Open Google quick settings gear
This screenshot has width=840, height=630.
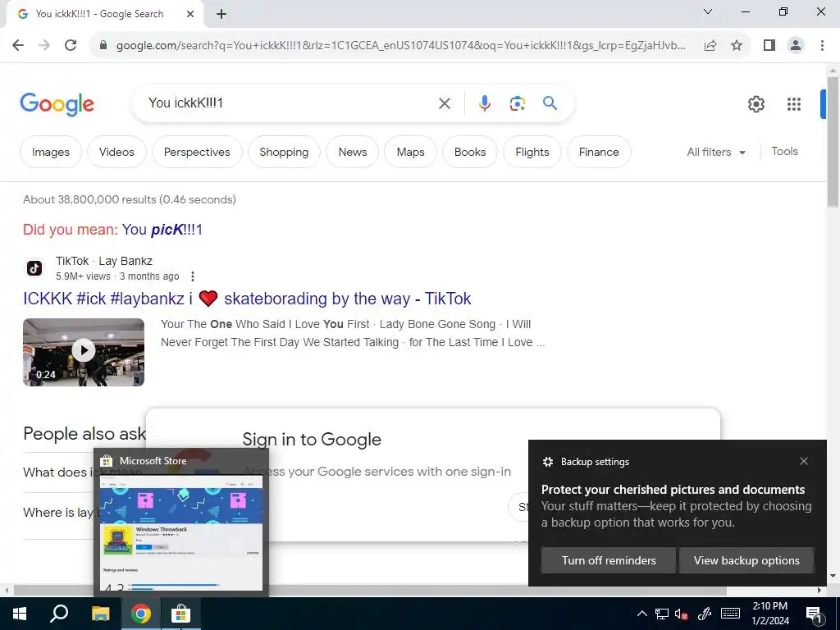coord(756,104)
